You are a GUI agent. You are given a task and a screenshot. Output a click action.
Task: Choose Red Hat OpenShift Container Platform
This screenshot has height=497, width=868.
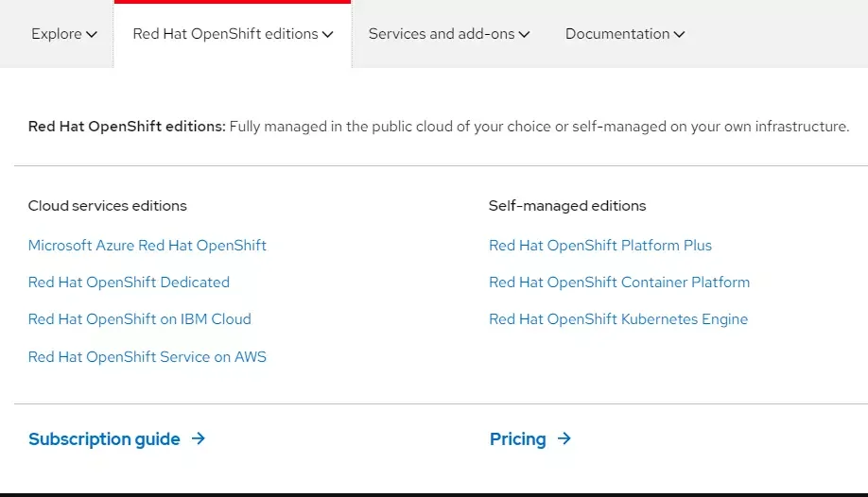619,283
